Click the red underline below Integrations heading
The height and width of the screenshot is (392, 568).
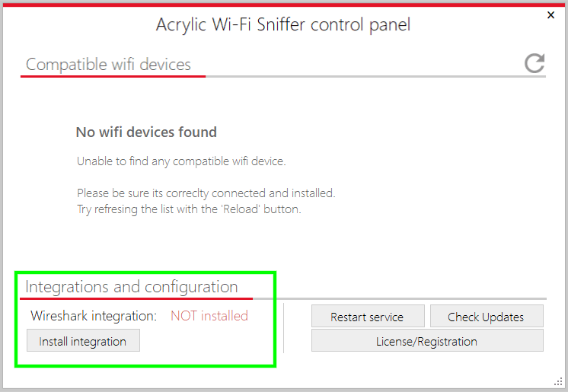coord(136,298)
